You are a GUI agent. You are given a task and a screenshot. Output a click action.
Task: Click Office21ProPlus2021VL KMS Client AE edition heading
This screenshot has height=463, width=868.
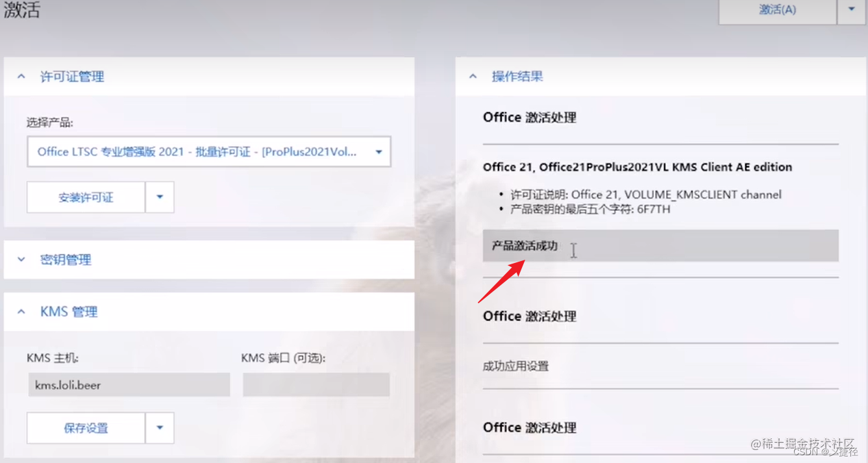point(638,167)
